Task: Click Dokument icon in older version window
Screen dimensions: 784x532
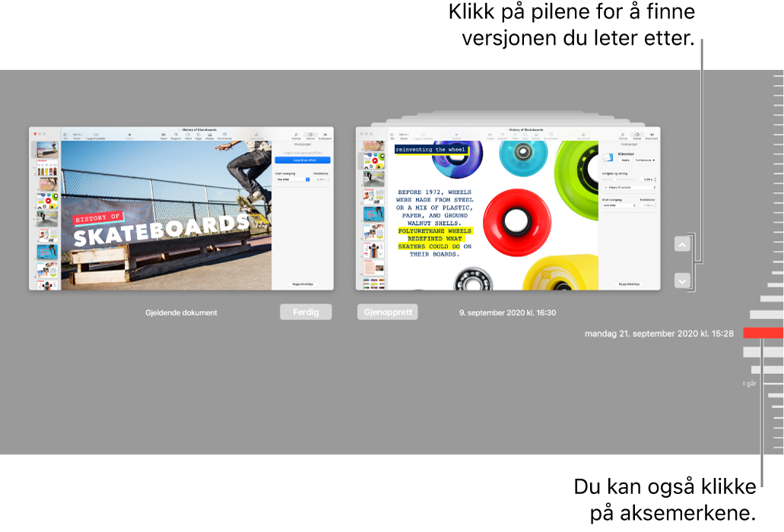Action: click(652, 136)
